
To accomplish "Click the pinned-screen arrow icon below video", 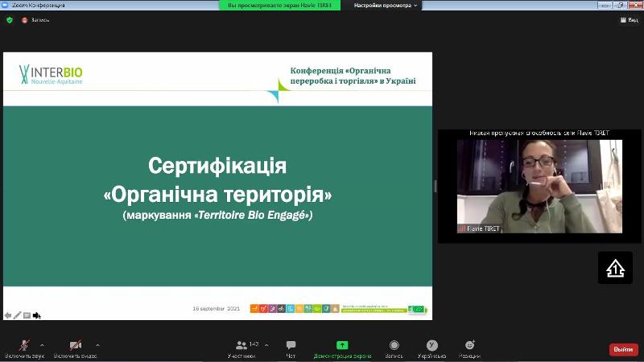I will point(615,268).
